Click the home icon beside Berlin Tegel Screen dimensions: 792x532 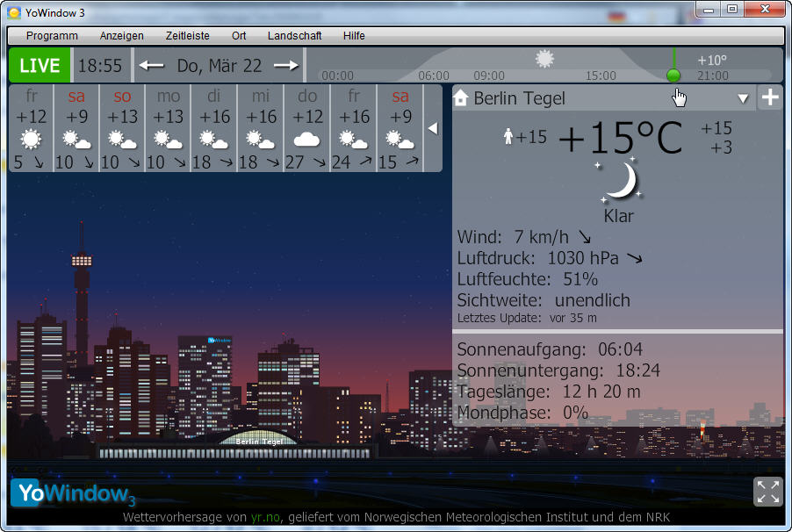click(x=461, y=98)
